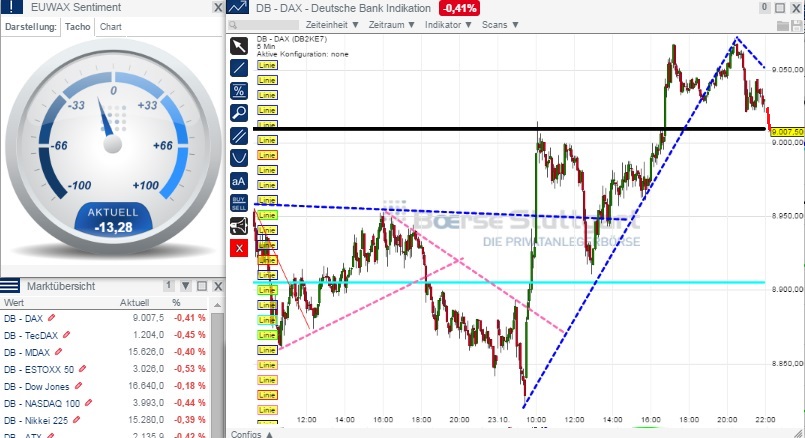805x438 pixels.
Task: Switch to the Chart display tab
Action: pyautogui.click(x=111, y=27)
